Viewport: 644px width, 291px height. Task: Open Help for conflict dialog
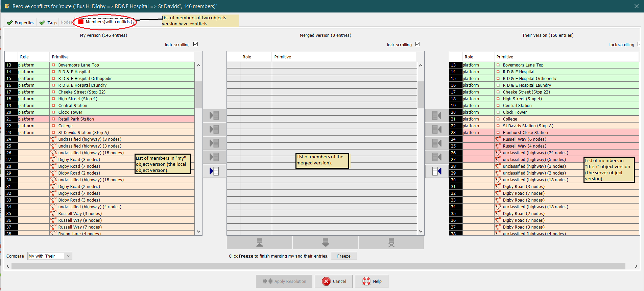[x=372, y=282]
